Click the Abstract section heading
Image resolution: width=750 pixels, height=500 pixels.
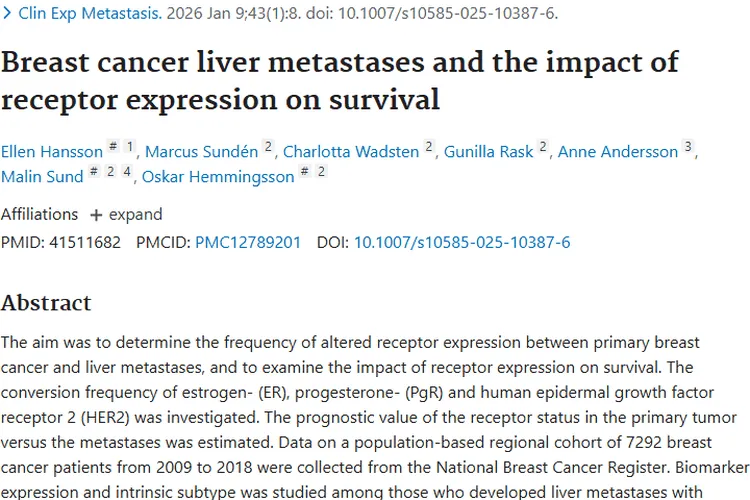click(x=46, y=303)
